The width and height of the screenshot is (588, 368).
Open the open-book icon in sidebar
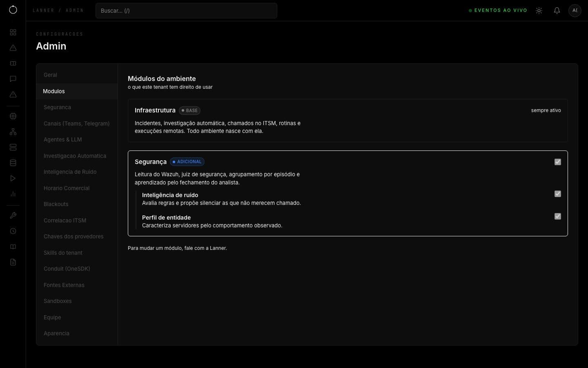[x=13, y=247]
